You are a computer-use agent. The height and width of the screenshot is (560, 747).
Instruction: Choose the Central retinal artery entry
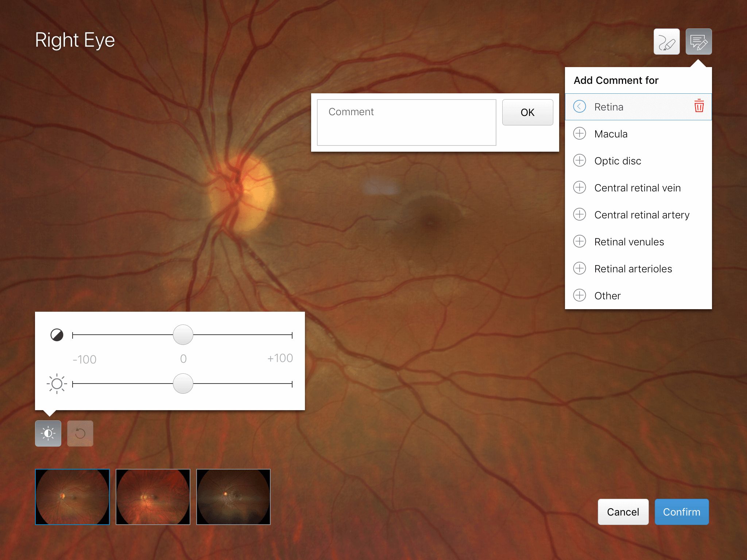pyautogui.click(x=638, y=215)
